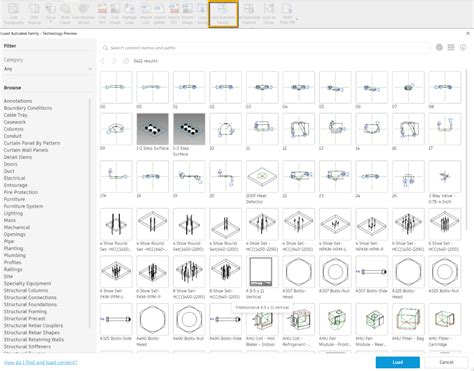Screen dimensions: 474x371
Task: Expand Decal dropdown arrow in ribbon
Action: [x=50, y=22]
